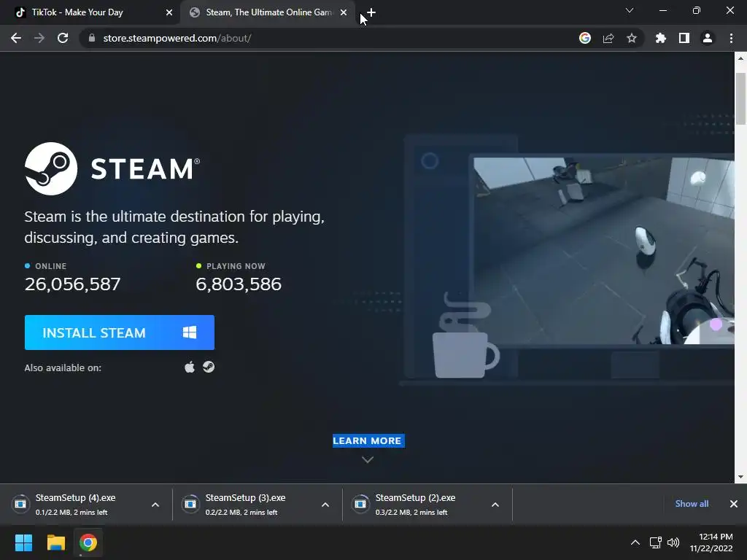
Task: Open the network status tray icon
Action: pos(656,542)
